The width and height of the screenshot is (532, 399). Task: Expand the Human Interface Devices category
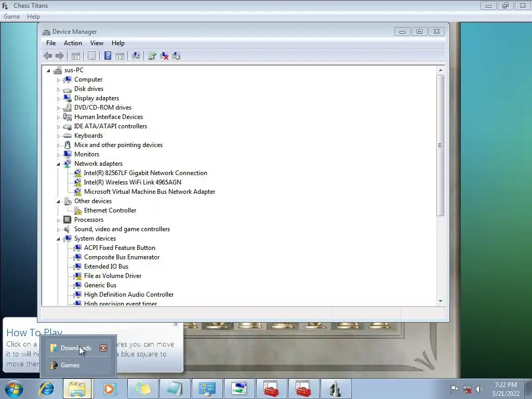click(x=58, y=117)
